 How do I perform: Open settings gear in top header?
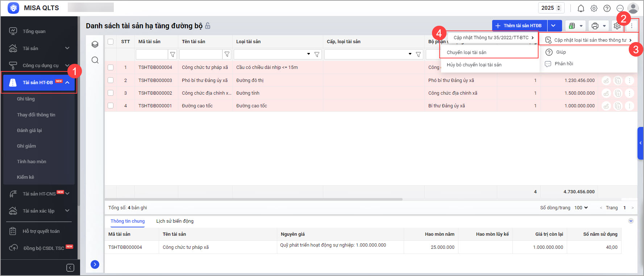point(594,8)
